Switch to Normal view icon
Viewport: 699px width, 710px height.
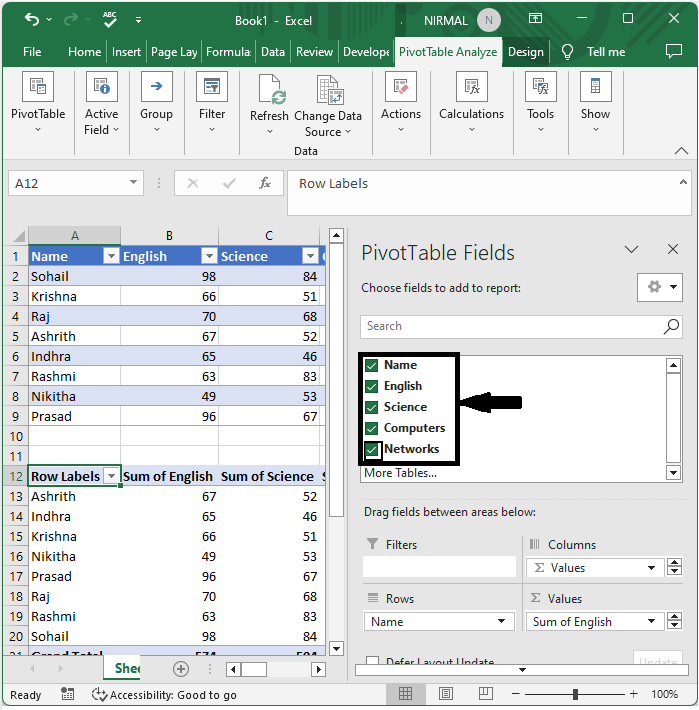(405, 693)
